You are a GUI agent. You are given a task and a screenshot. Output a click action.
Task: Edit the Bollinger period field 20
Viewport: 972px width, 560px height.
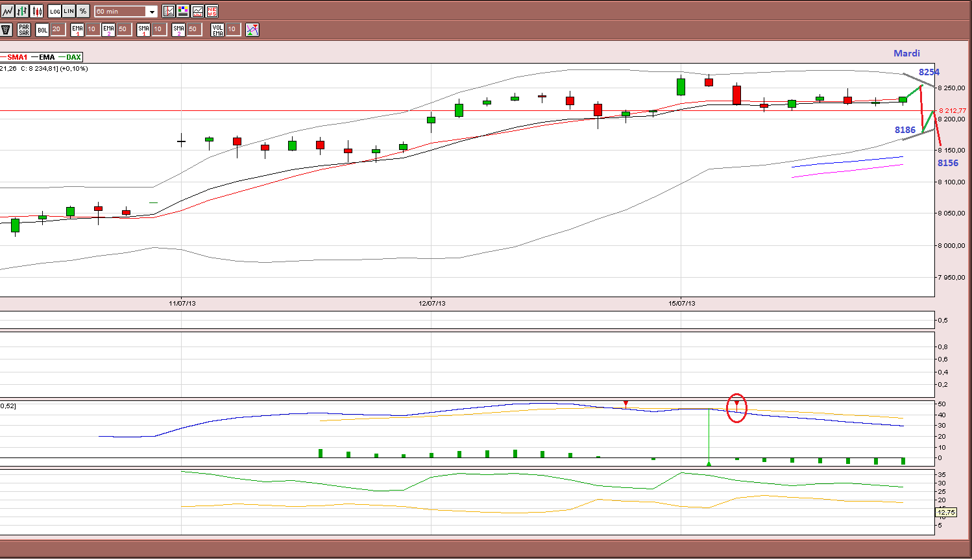(x=57, y=29)
